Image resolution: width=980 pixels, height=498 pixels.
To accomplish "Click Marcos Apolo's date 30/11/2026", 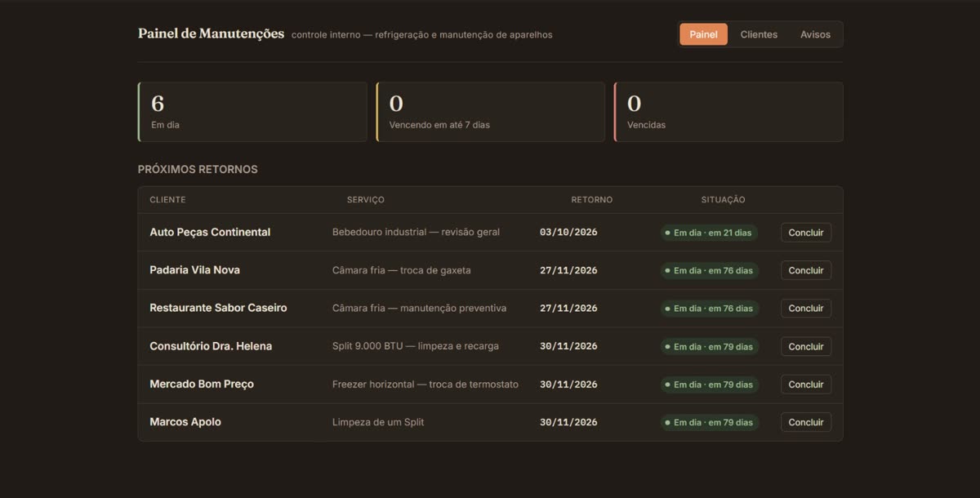I will pyautogui.click(x=568, y=422).
